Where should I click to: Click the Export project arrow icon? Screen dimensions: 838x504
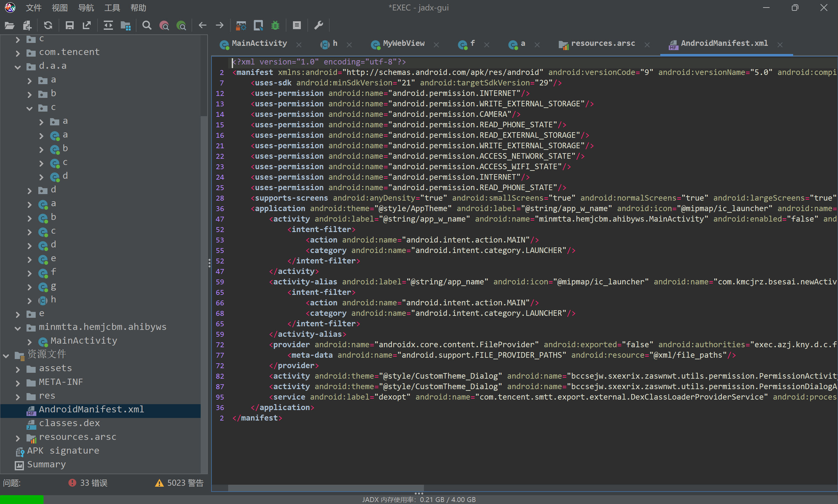(x=87, y=26)
